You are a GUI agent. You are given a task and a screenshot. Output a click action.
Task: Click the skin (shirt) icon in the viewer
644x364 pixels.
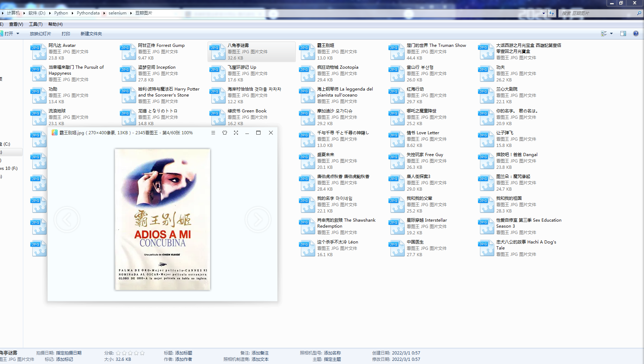click(225, 133)
